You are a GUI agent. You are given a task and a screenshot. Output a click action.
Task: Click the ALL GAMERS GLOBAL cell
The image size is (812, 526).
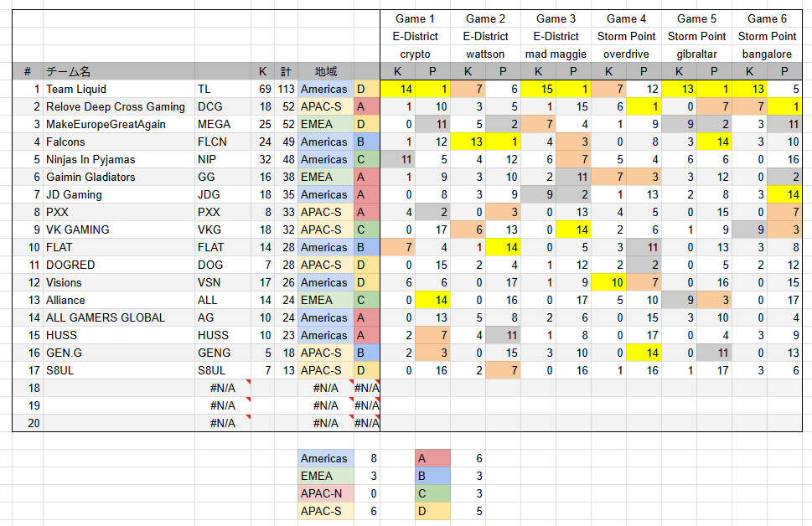[119, 318]
